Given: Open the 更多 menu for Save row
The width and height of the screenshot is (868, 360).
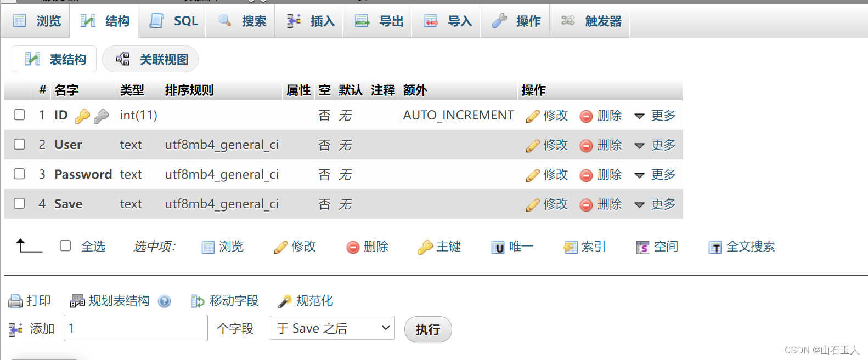Looking at the screenshot, I should click(x=655, y=204).
